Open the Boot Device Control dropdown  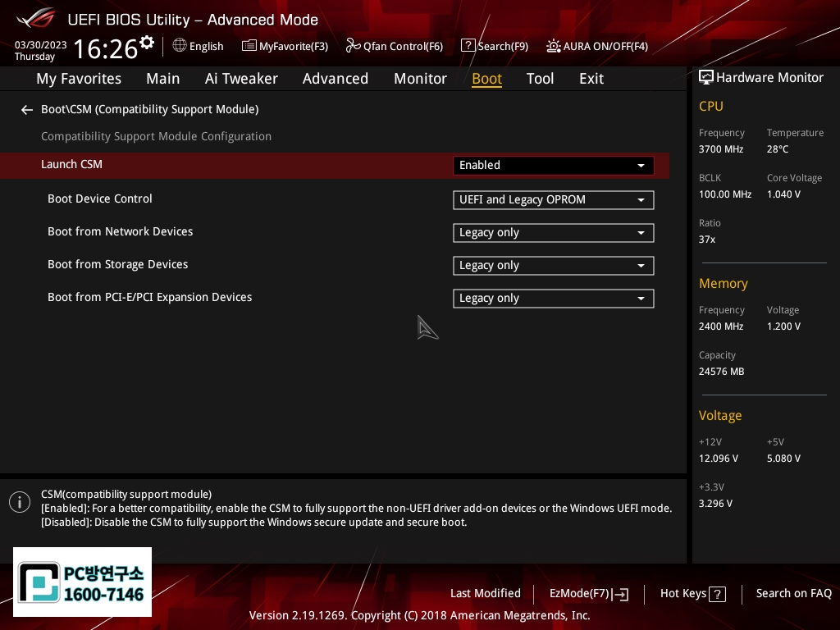pos(554,200)
